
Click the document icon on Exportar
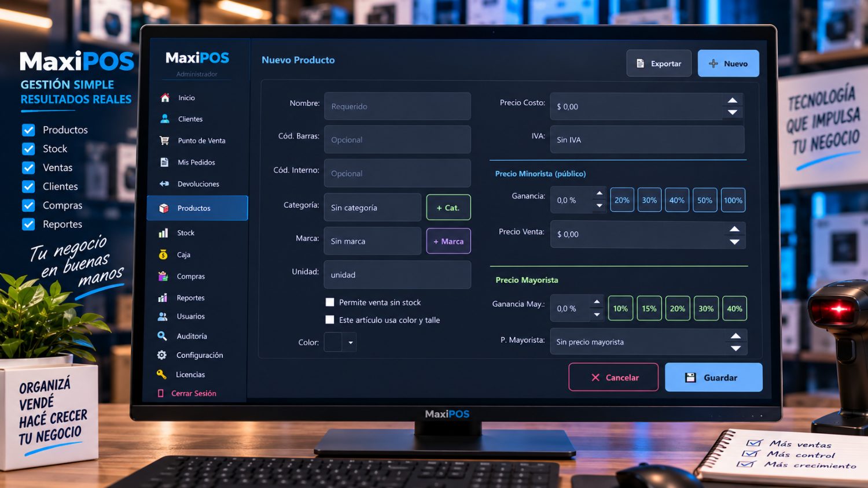[641, 64]
